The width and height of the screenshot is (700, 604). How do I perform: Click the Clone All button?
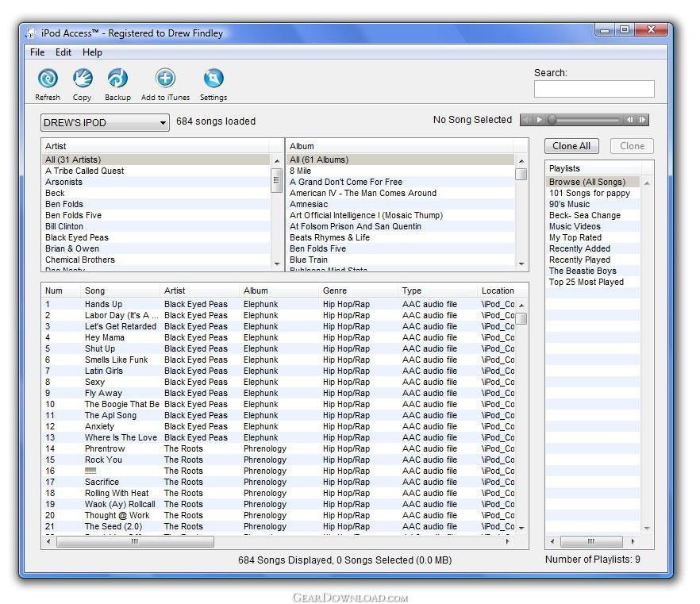tap(571, 146)
